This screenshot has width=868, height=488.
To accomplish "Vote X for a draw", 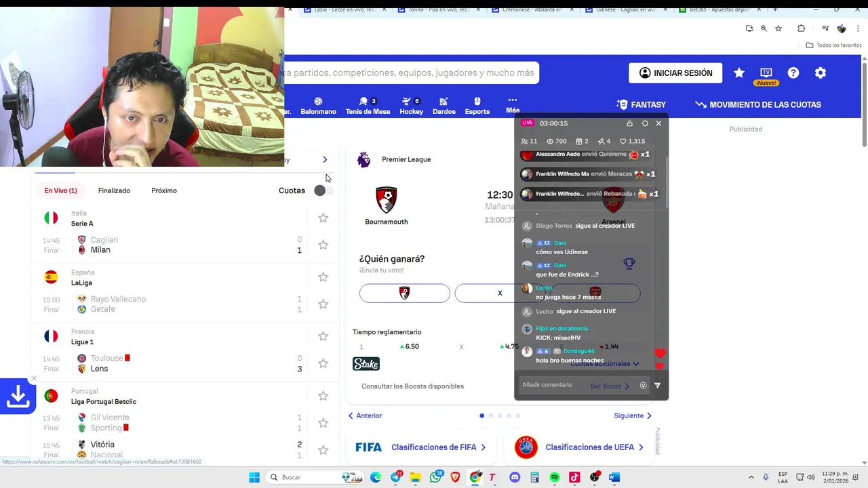I will 500,293.
